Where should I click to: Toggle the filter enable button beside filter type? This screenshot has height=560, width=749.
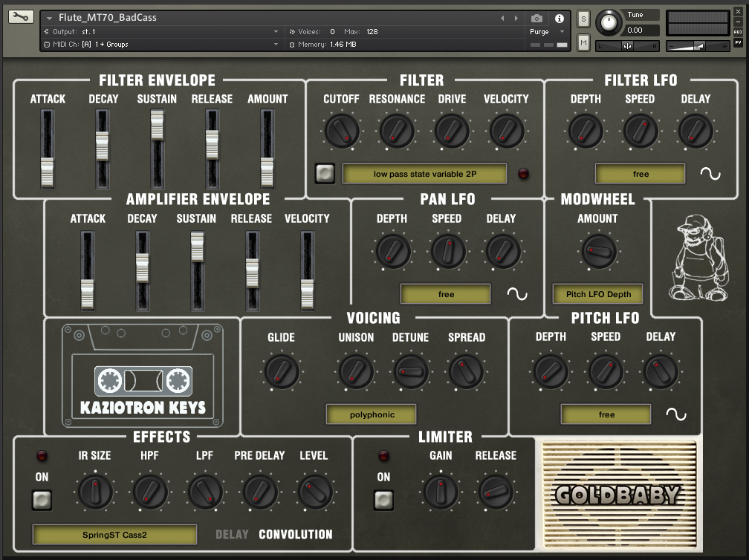325,173
